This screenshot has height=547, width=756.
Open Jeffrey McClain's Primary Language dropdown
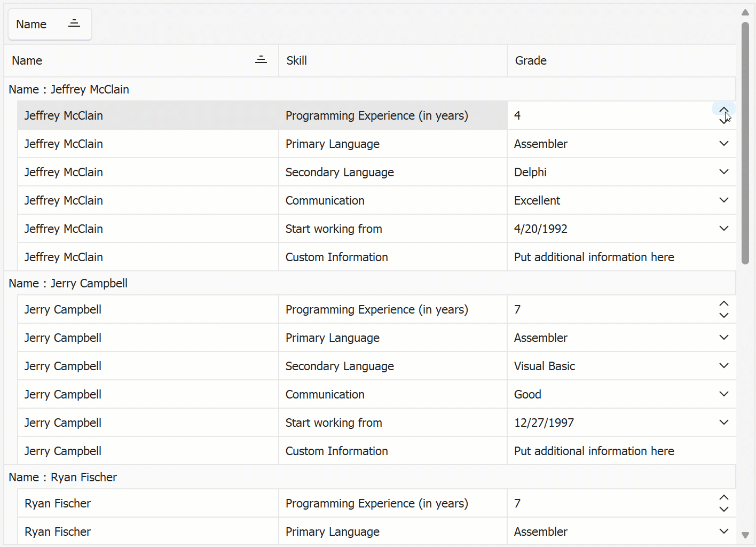(x=723, y=144)
